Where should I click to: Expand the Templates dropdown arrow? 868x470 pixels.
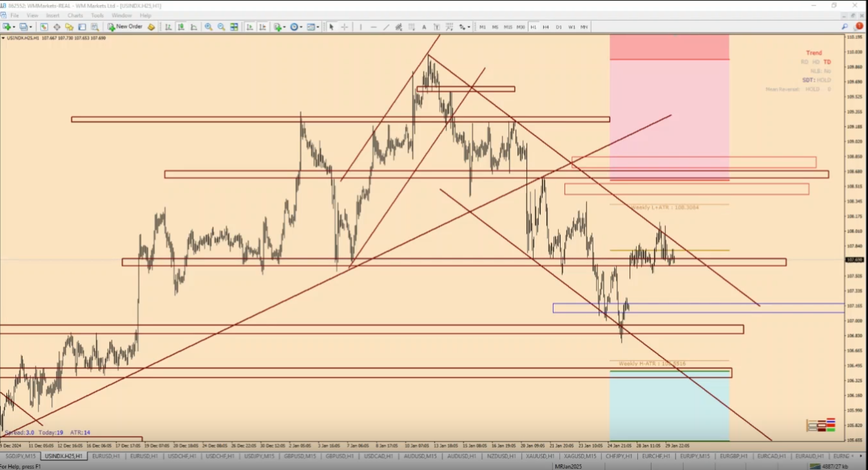pyautogui.click(x=318, y=27)
